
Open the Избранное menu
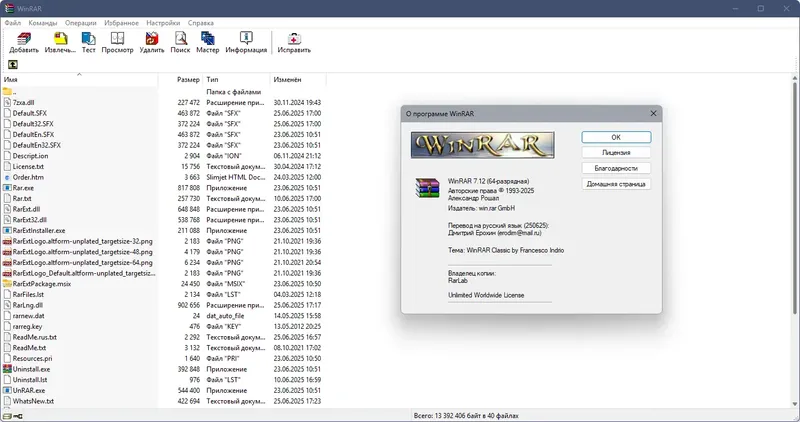point(121,23)
